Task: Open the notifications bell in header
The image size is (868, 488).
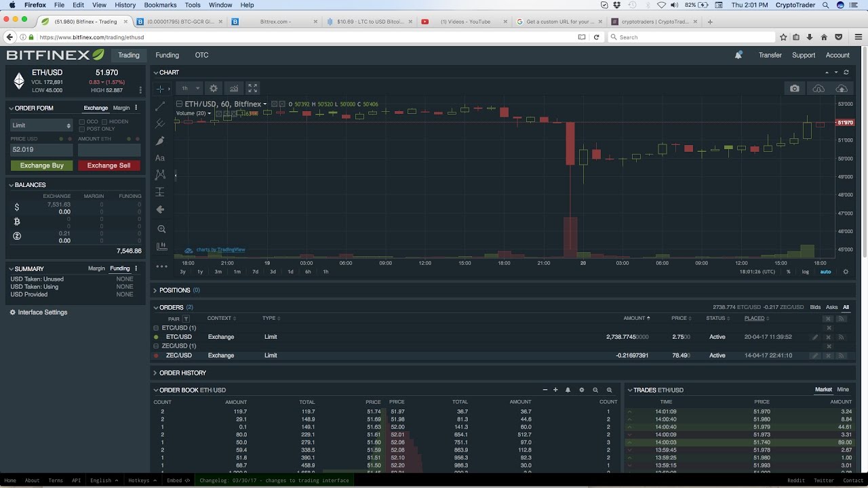Action: point(738,55)
